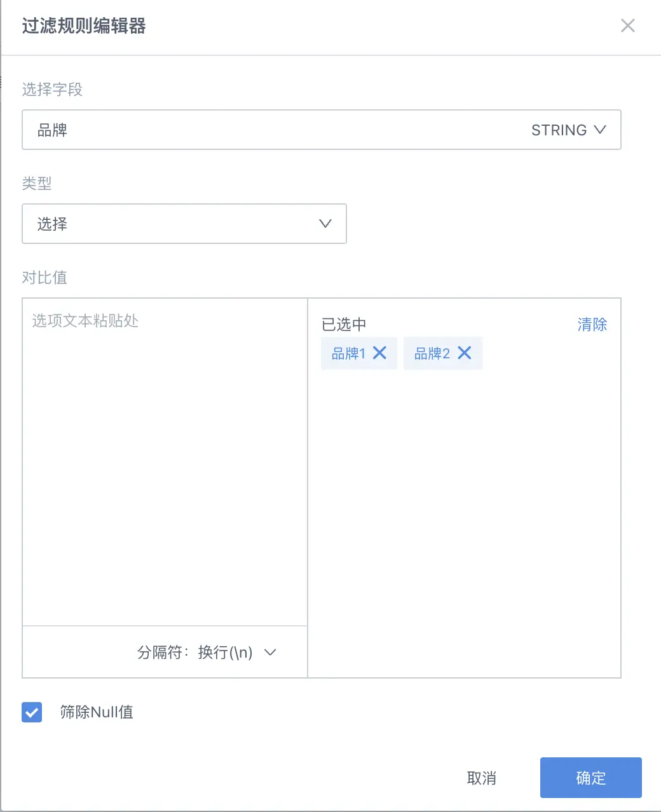Click the chevron beside STRING
Viewport: 661px width, 812px height.
click(x=600, y=130)
